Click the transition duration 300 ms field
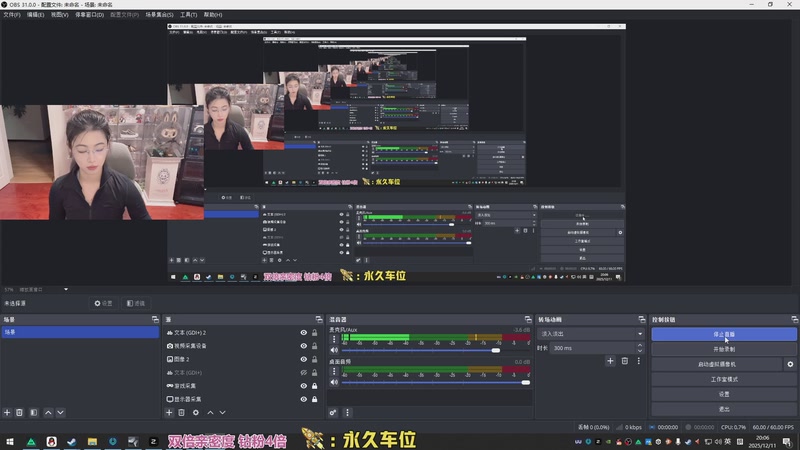 593,348
